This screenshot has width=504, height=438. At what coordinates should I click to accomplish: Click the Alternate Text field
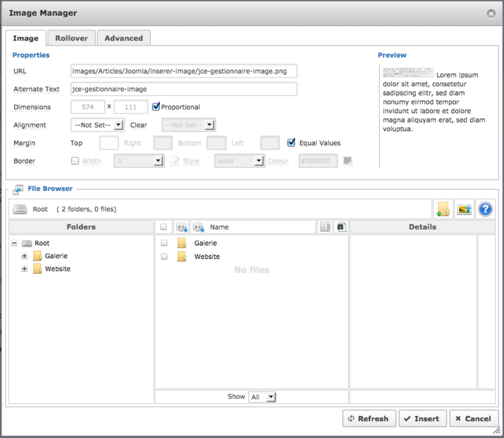click(x=184, y=89)
